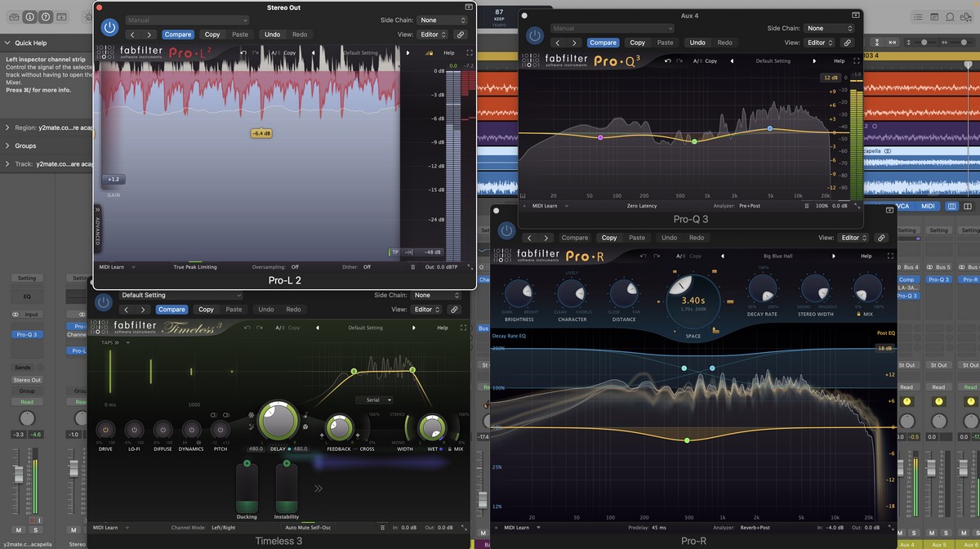Image resolution: width=980 pixels, height=549 pixels.
Task: Open Help menu in Pro-Q 3
Action: pos(839,60)
